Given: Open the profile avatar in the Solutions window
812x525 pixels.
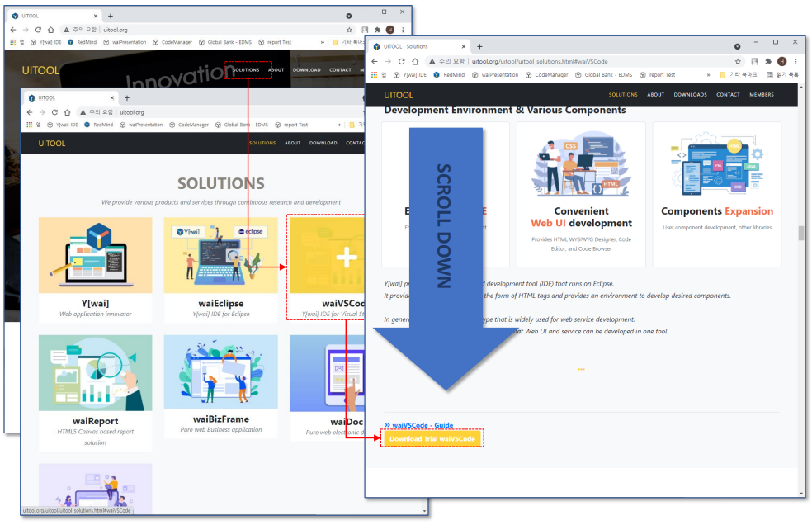Looking at the screenshot, I should click(781, 61).
